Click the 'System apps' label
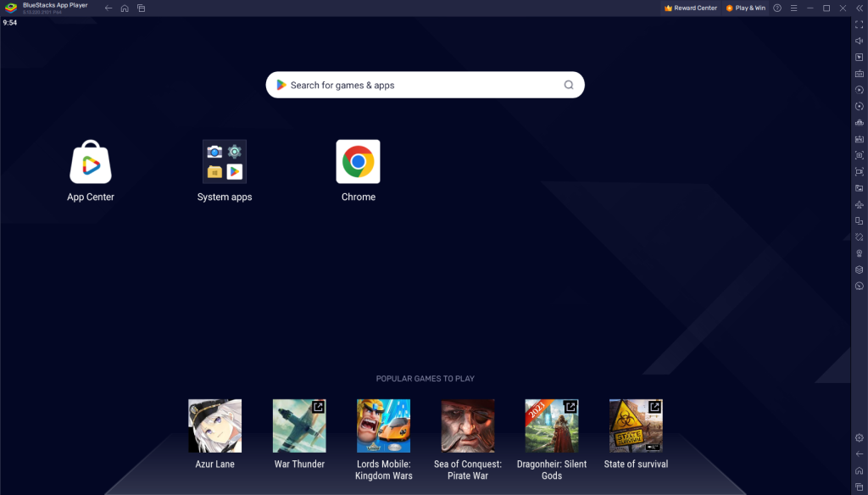This screenshot has height=495, width=868. pos(224,197)
